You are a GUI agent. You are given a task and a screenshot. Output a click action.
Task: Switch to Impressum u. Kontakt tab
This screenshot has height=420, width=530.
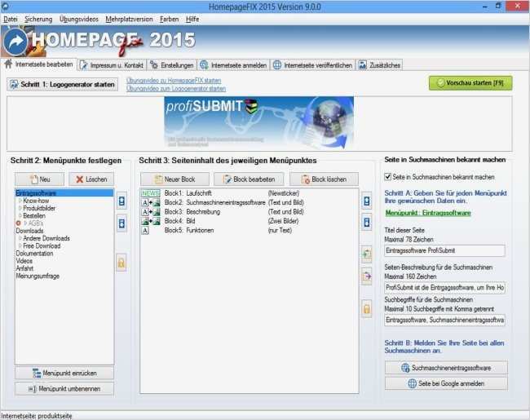click(x=112, y=65)
